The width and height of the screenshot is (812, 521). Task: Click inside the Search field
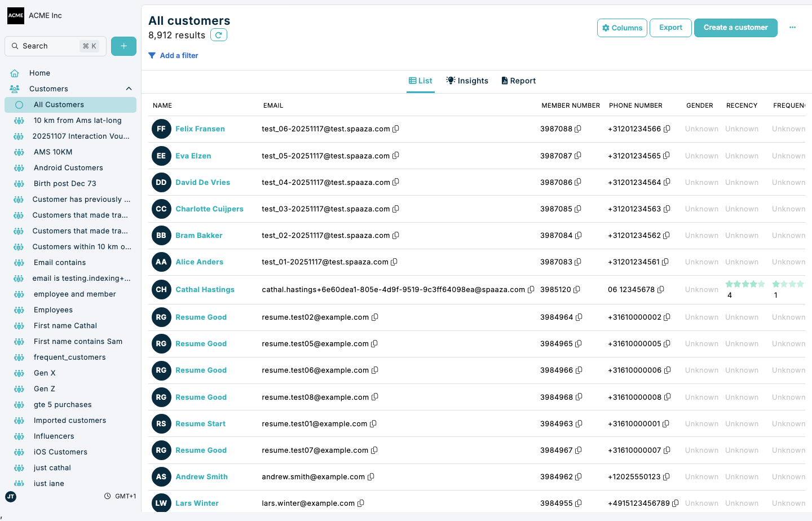[x=55, y=46]
